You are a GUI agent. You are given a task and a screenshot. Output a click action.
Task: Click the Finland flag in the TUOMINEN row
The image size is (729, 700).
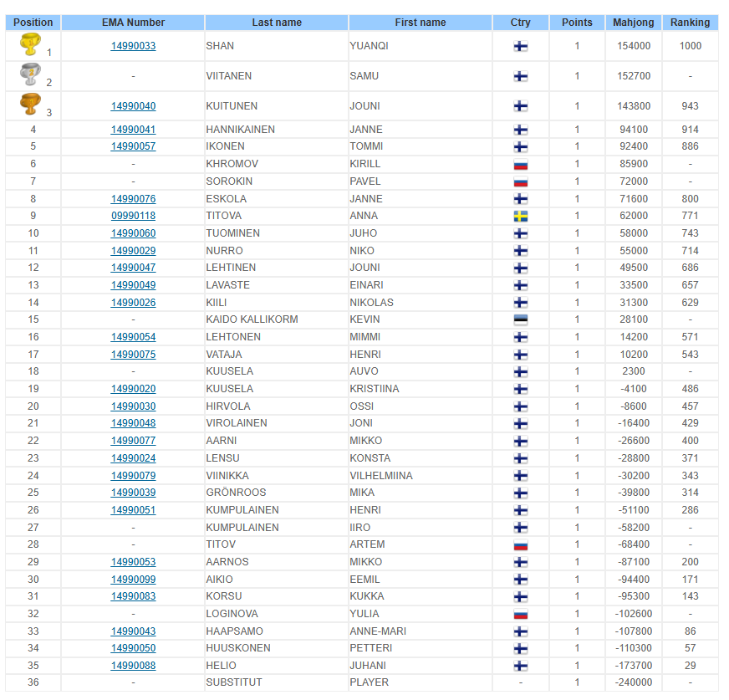click(520, 233)
